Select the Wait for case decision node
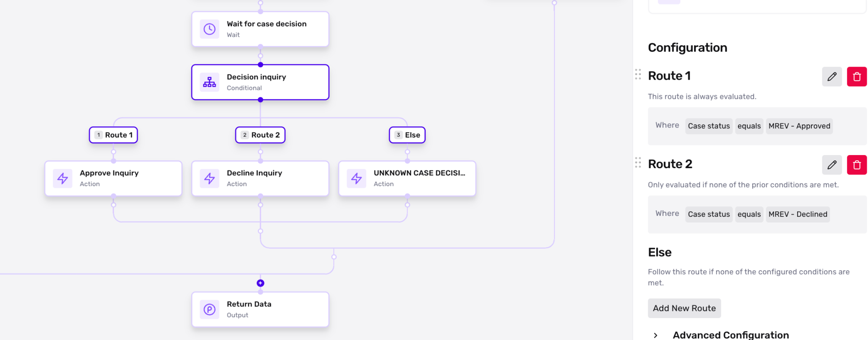Image resolution: width=868 pixels, height=340 pixels. click(260, 29)
